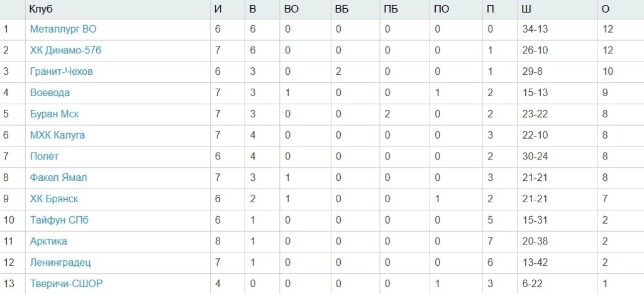Click the Ш goals column header
The image size is (644, 294).
[526, 9]
